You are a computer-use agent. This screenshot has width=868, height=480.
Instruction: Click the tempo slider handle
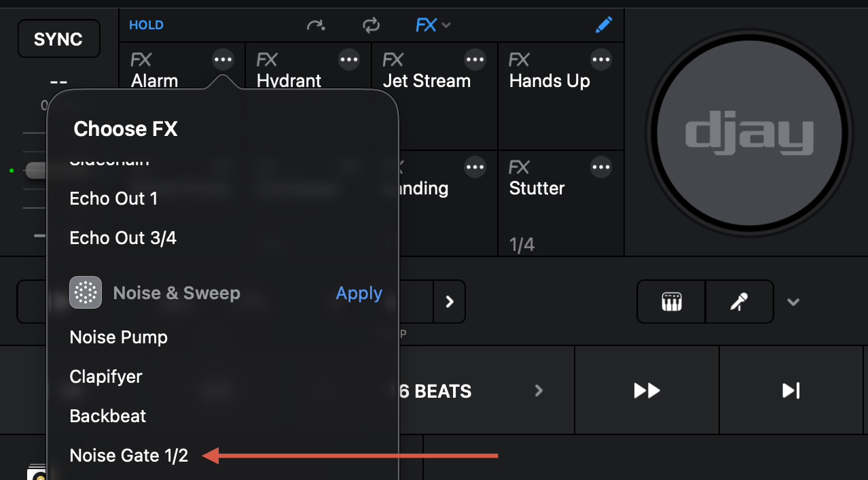tap(36, 170)
